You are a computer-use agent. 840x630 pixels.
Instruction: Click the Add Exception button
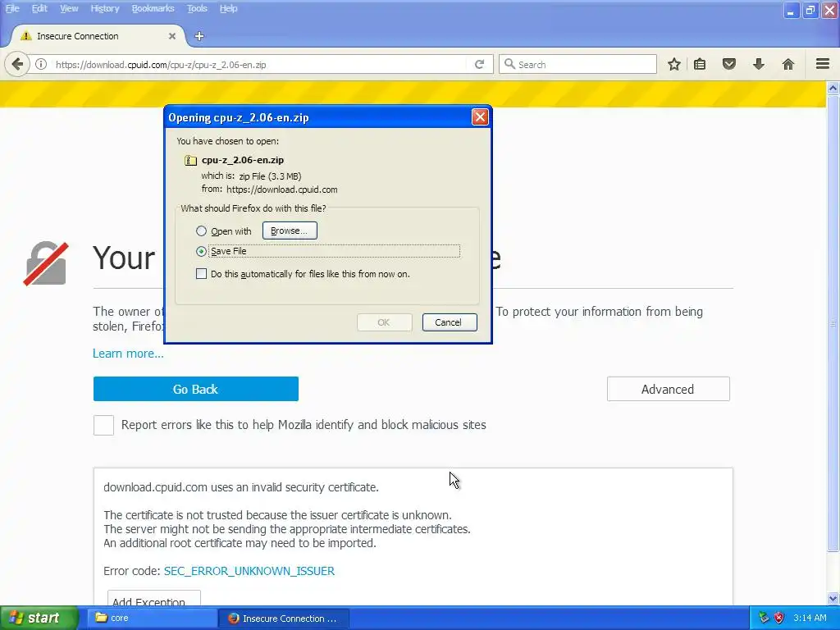point(153,599)
